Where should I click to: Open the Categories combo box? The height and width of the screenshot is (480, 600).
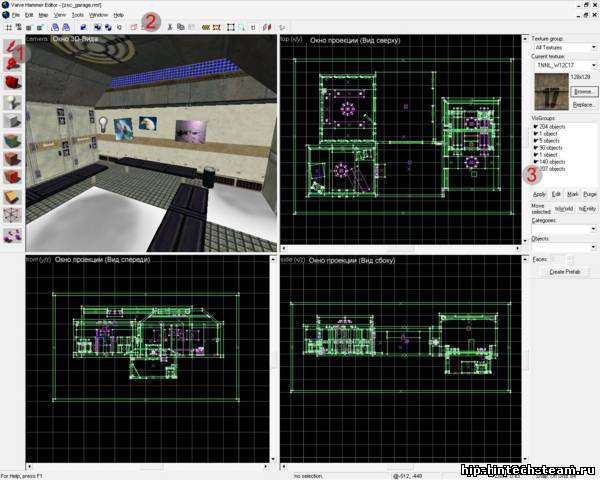(x=564, y=229)
